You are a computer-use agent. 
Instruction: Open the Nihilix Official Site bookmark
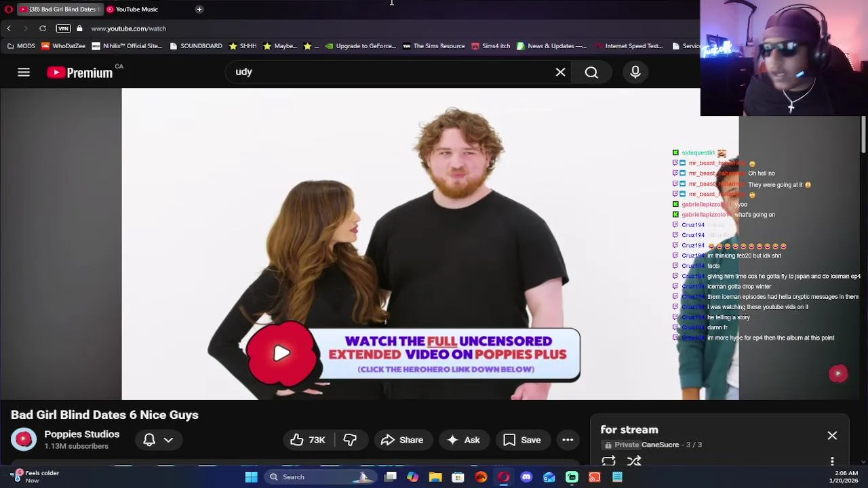click(127, 46)
